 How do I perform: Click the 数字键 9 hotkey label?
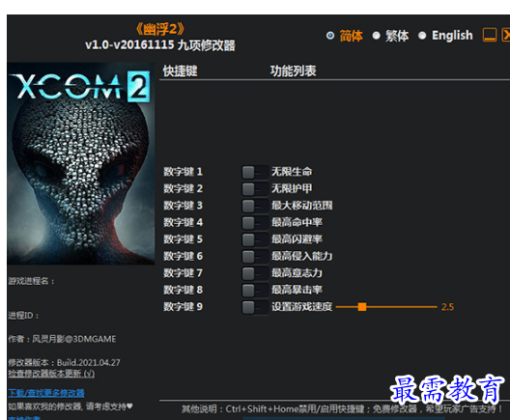[x=184, y=307]
